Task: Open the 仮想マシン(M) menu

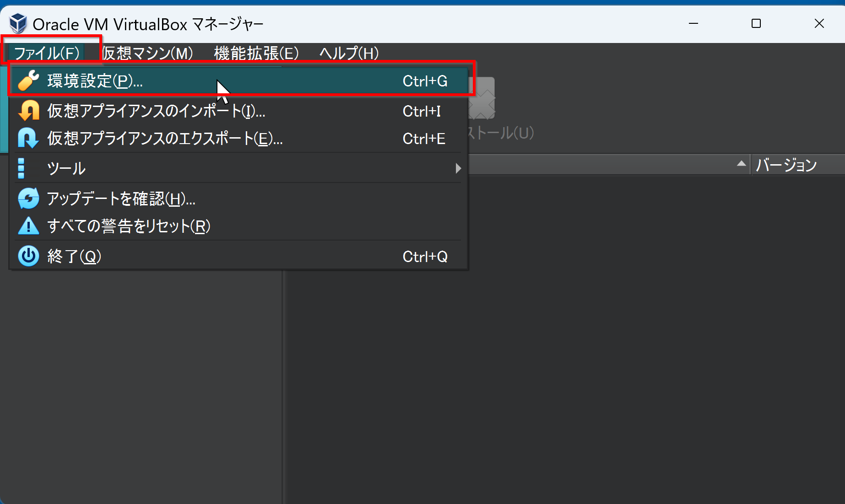Action: tap(147, 53)
